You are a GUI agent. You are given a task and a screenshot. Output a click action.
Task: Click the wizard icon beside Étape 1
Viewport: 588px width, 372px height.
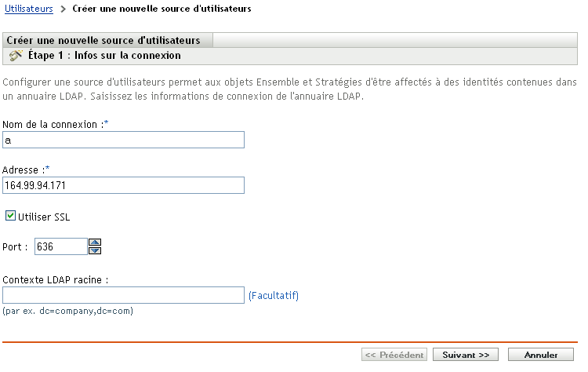click(x=15, y=56)
